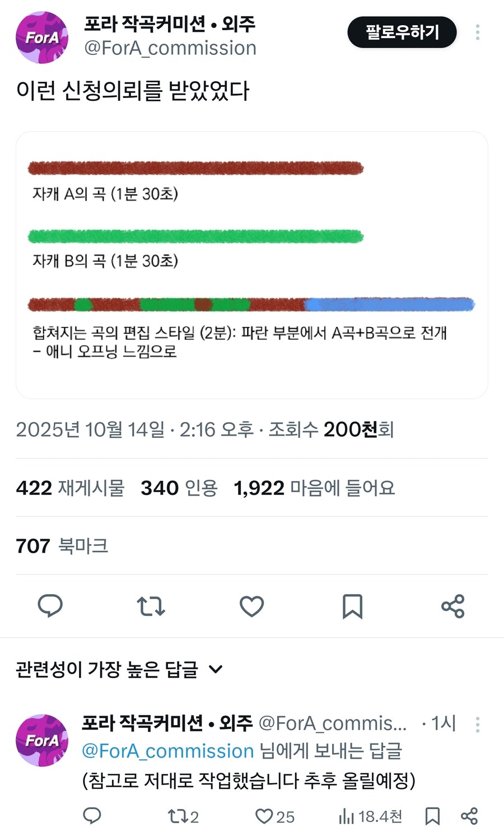The image size is (504, 836).
Task: View the 1,922 마음에 들어요 likes list
Action: click(314, 488)
